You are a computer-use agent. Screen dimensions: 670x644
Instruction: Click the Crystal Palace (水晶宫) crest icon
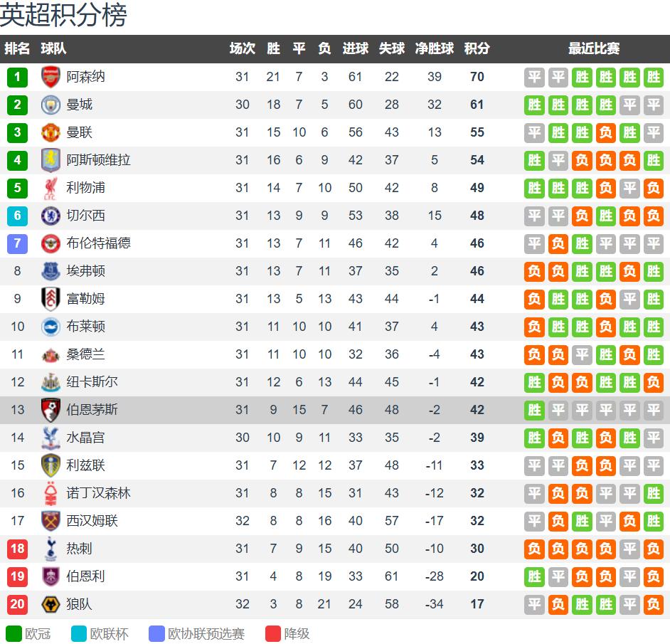coord(50,438)
